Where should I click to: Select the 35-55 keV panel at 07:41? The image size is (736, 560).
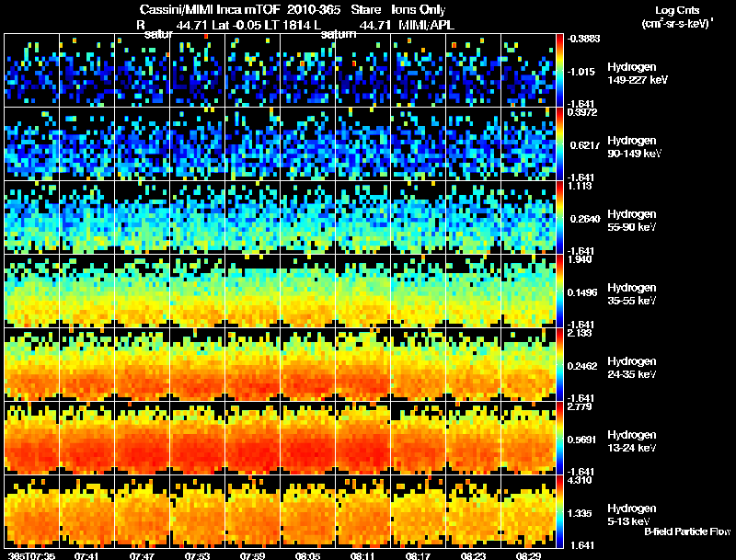(86, 291)
